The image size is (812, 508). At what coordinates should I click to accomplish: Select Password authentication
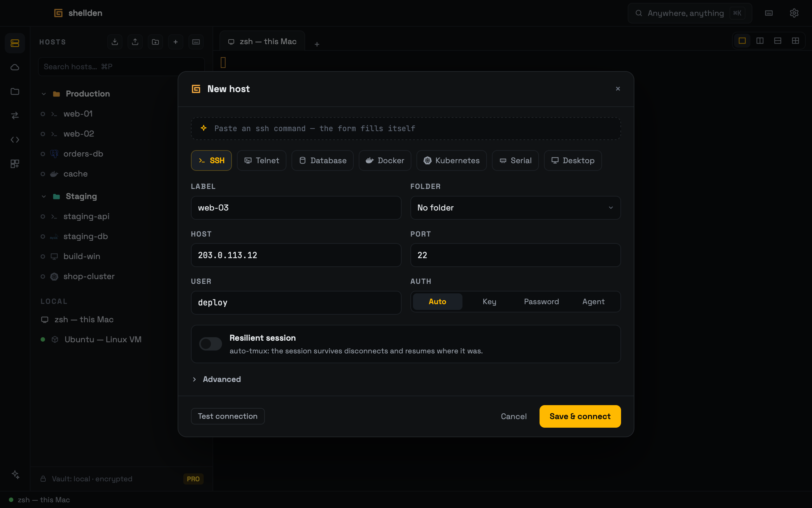pos(541,301)
